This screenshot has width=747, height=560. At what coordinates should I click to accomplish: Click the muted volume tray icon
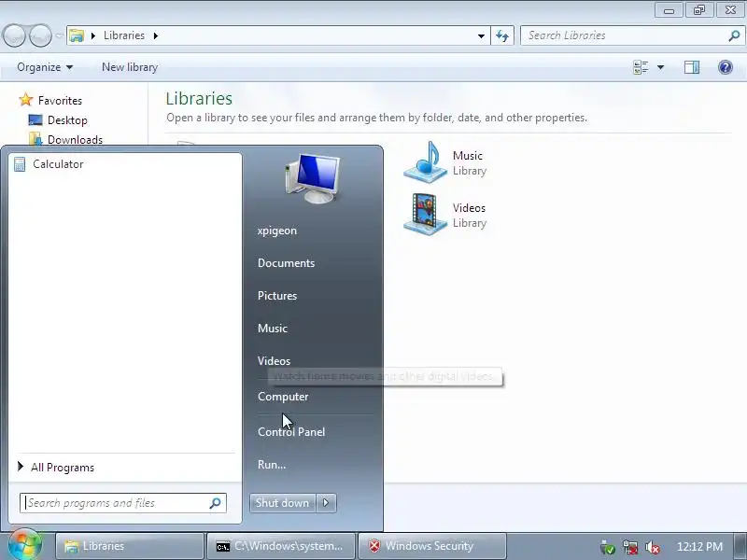click(x=652, y=548)
